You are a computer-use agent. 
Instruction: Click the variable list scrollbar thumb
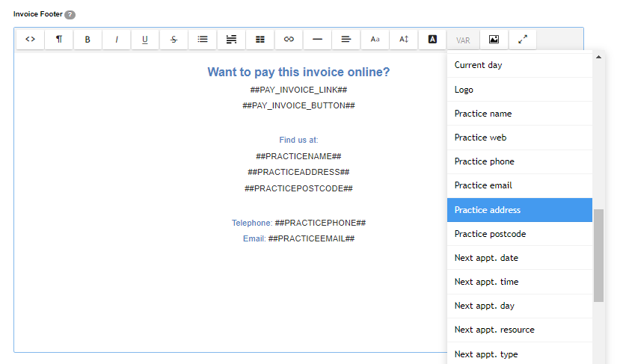coord(598,256)
